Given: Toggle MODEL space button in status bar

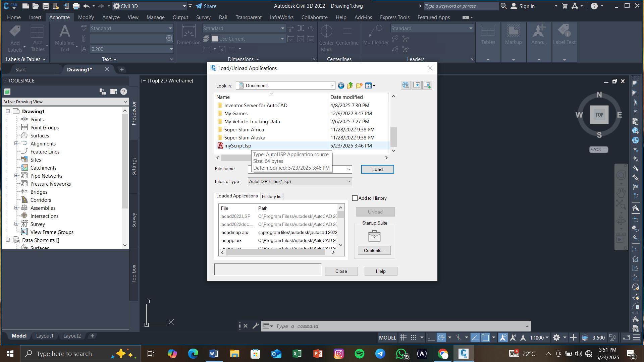Looking at the screenshot, I should pyautogui.click(x=387, y=338).
